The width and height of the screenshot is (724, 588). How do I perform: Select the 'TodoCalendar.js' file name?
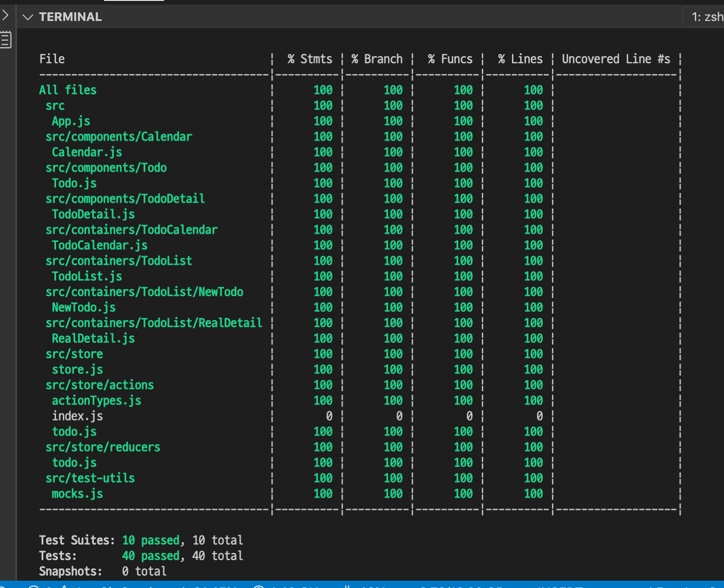point(100,245)
